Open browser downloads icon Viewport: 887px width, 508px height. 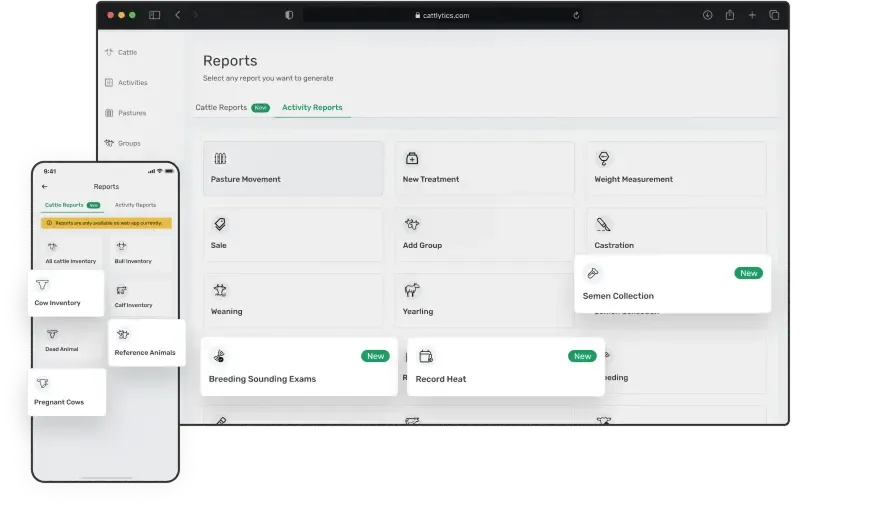[x=707, y=15]
